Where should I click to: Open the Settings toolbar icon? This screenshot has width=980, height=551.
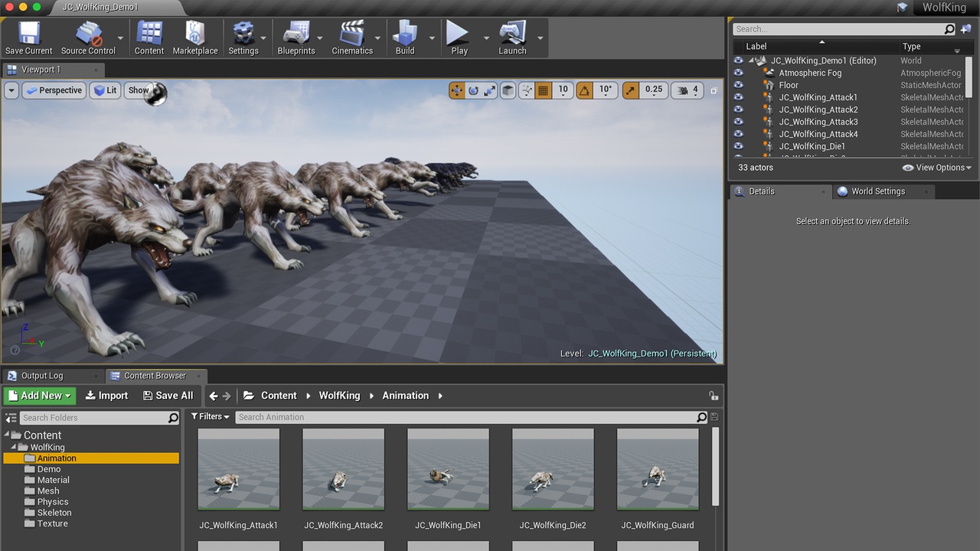[243, 37]
